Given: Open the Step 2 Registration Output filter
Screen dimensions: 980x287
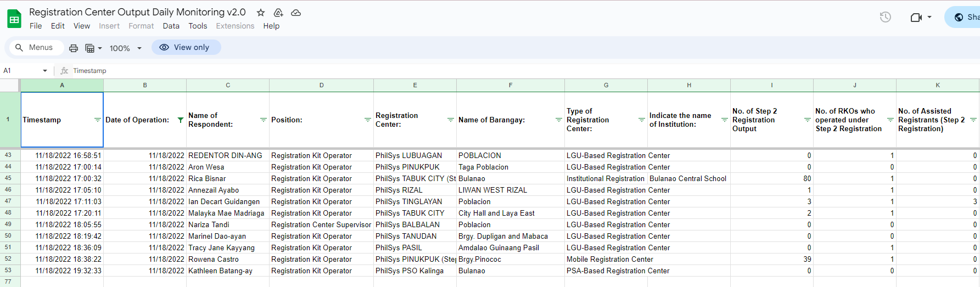Looking at the screenshot, I should click(x=807, y=120).
